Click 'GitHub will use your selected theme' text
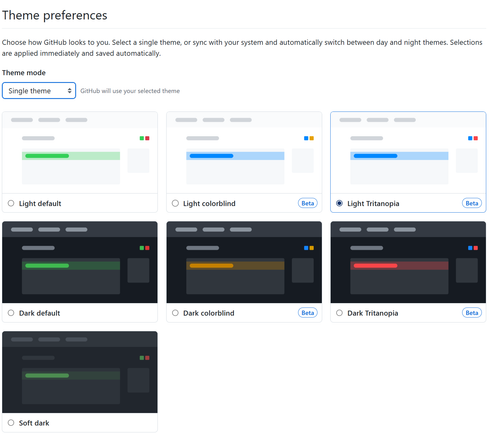Image resolution: width=500 pixels, height=434 pixels. 130,91
